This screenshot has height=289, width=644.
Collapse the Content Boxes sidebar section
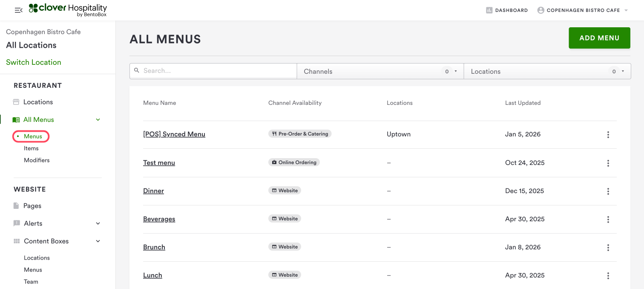[98, 241]
